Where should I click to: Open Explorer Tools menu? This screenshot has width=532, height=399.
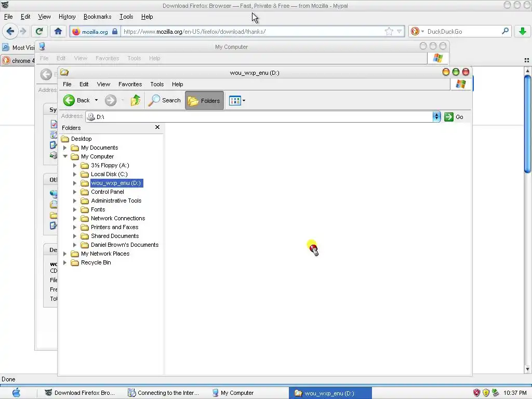pos(157,84)
